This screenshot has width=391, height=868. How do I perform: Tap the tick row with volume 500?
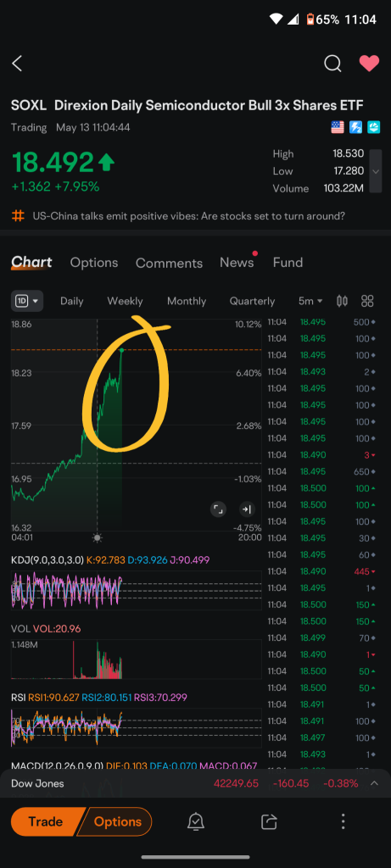(321, 322)
